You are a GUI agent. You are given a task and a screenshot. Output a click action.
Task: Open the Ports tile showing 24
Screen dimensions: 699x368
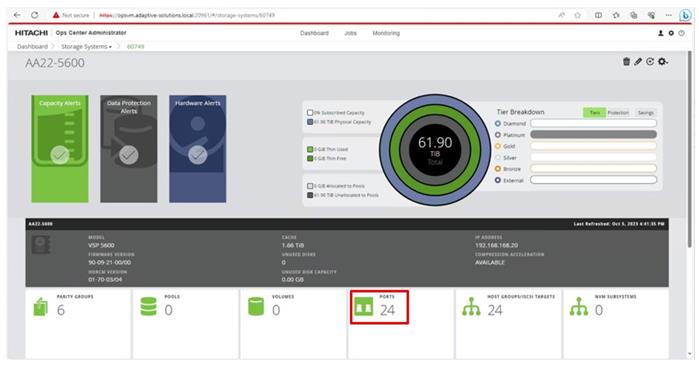coord(379,307)
